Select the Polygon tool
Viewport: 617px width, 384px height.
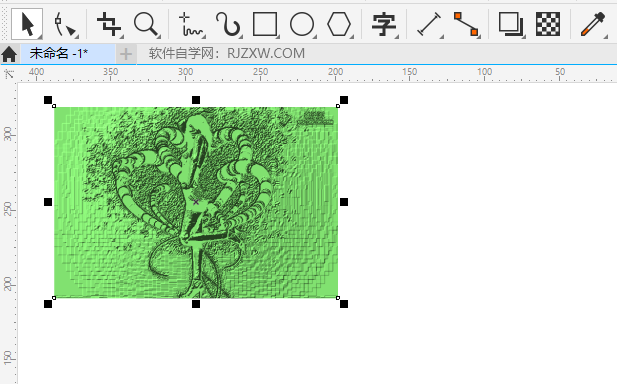pyautogui.click(x=339, y=24)
